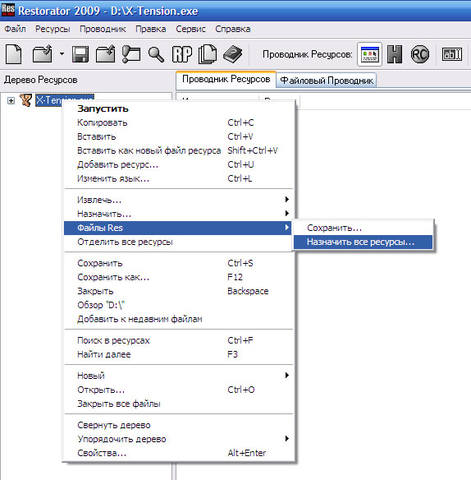Open the Ресурсы menu
The height and width of the screenshot is (480, 471).
point(53,29)
